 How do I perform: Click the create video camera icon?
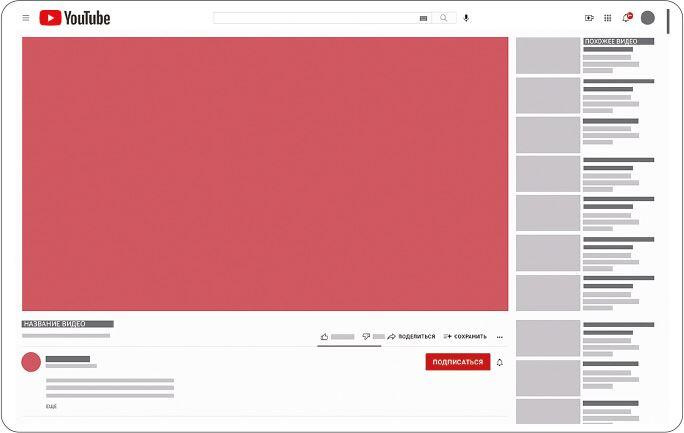(x=589, y=18)
